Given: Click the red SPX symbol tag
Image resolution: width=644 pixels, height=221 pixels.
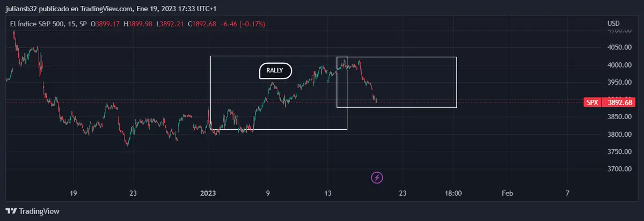Looking at the screenshot, I should click(591, 102).
